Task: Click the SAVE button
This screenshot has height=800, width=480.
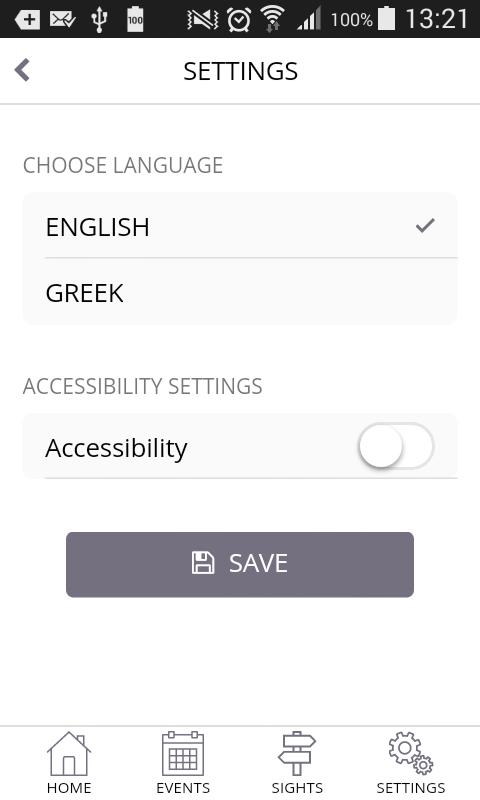Action: pos(240,564)
